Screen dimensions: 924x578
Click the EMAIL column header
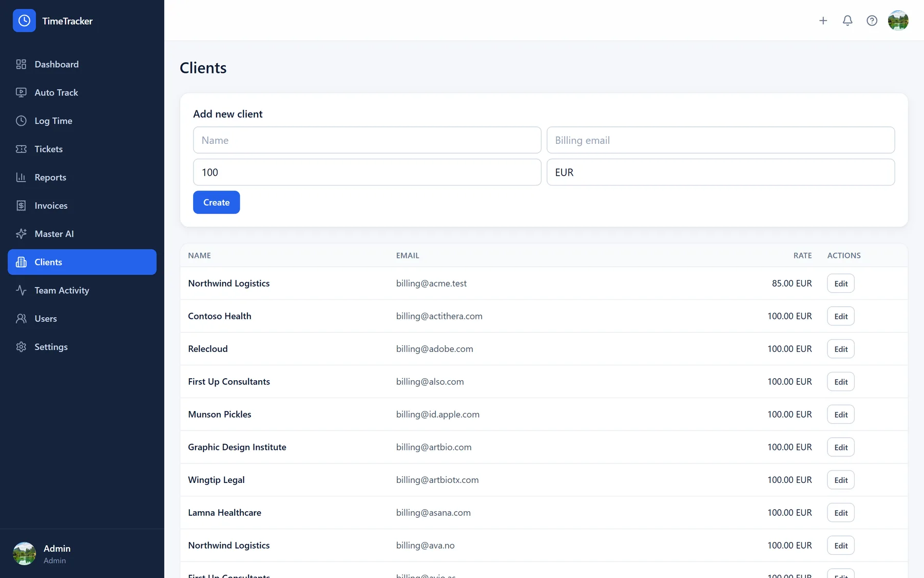[408, 255]
